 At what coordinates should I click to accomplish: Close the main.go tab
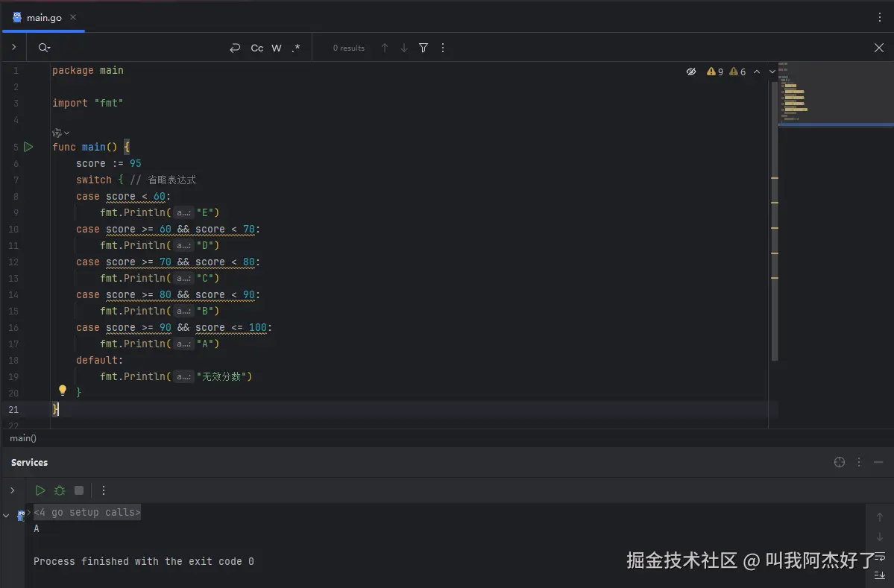[73, 17]
